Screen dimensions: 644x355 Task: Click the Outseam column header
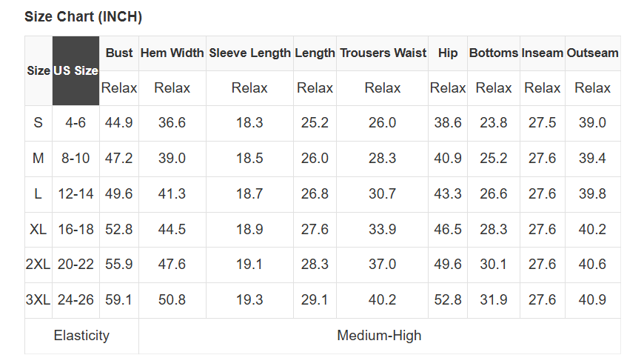[592, 53]
